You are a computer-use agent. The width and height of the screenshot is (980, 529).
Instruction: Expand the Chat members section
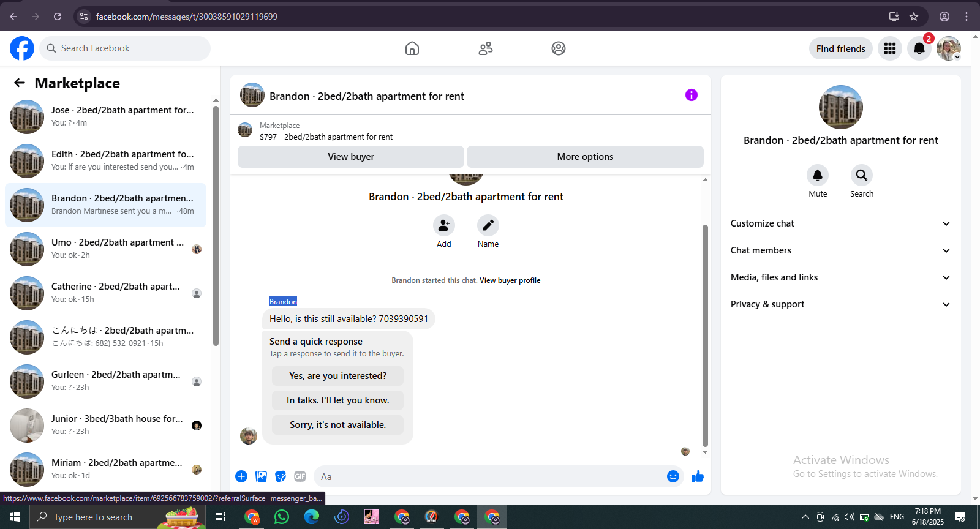(x=840, y=250)
